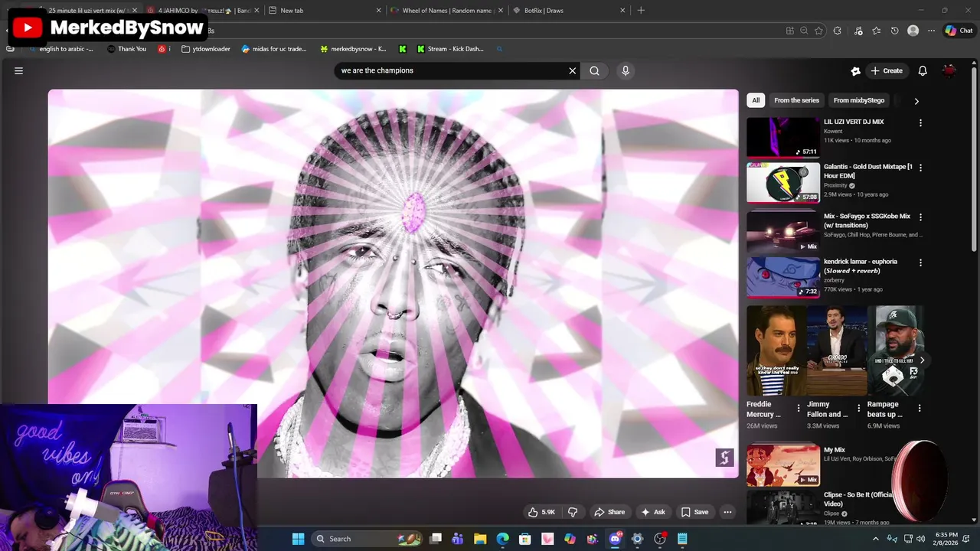This screenshot has width=980, height=551.
Task: Open File Explorer from taskbar
Action: tap(480, 539)
